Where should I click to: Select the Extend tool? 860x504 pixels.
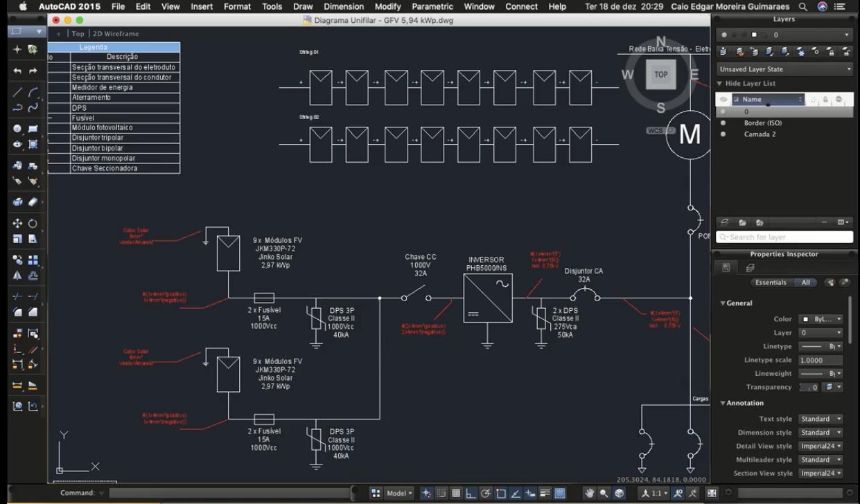coord(33,296)
